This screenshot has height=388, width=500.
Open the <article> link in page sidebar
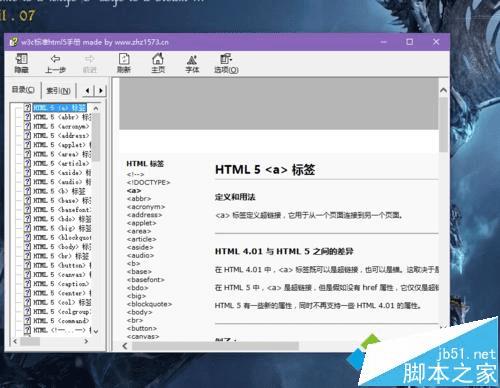(141, 239)
